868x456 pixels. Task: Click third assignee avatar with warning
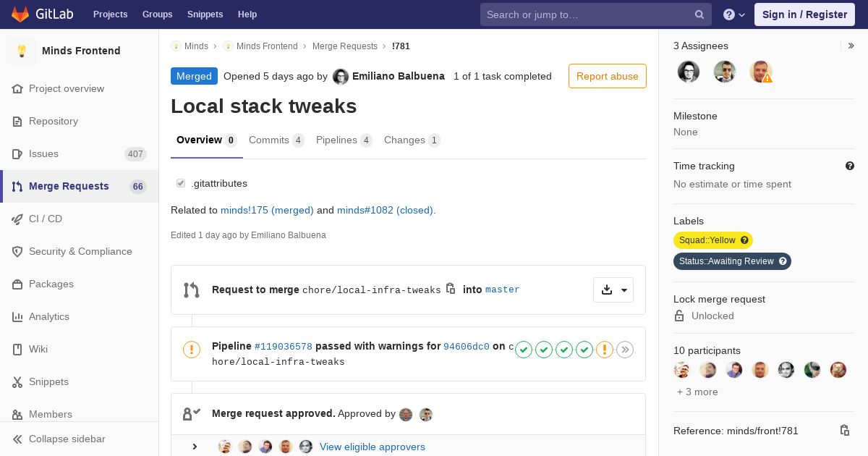pyautogui.click(x=761, y=72)
